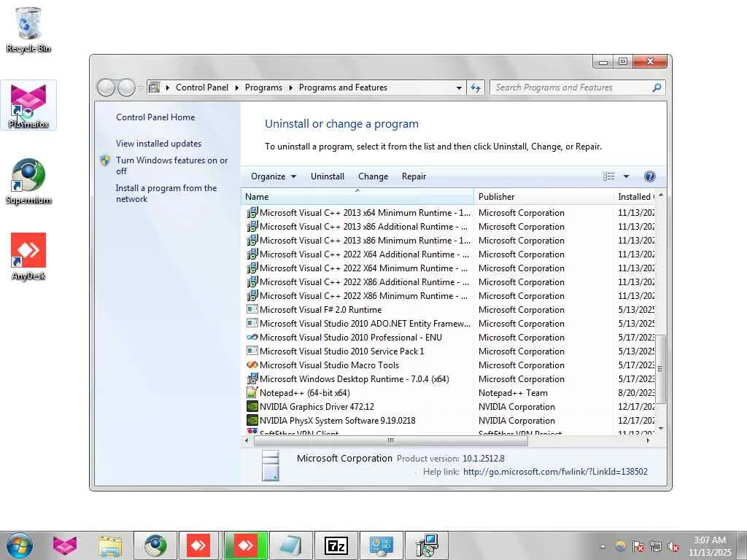Viewport: 747px width, 560px height.
Task: Open the notepad-style taskbar icon
Action: [x=291, y=545]
